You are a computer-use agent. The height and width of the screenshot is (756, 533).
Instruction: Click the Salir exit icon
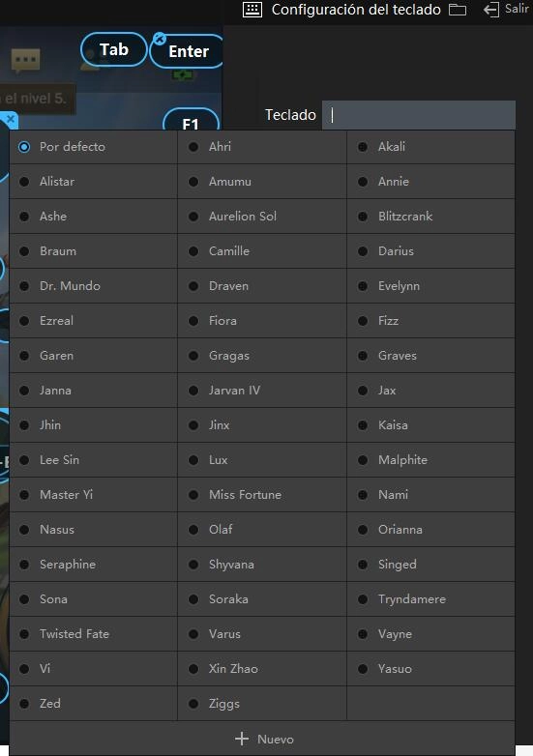[491, 10]
